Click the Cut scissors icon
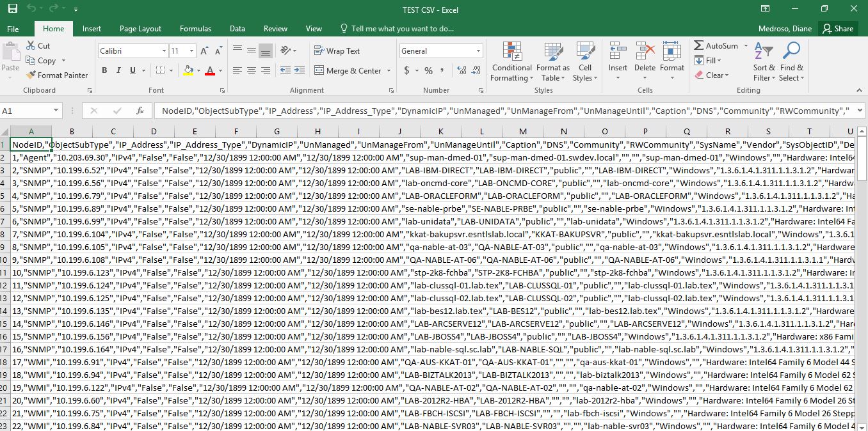This screenshot has width=868, height=431. click(31, 45)
